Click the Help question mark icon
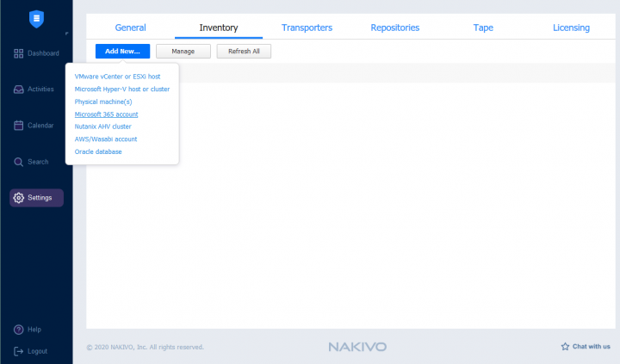This screenshot has width=620, height=364. (x=19, y=330)
